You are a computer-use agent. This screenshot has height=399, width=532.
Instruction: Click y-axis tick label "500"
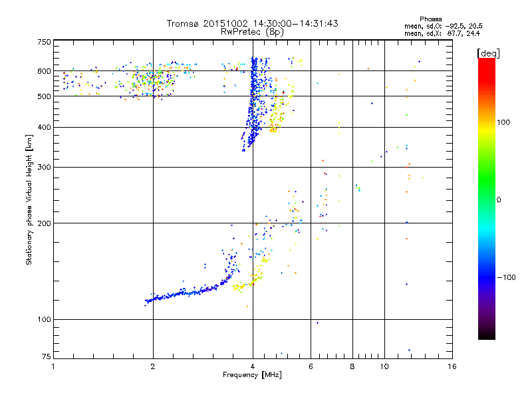(44, 96)
